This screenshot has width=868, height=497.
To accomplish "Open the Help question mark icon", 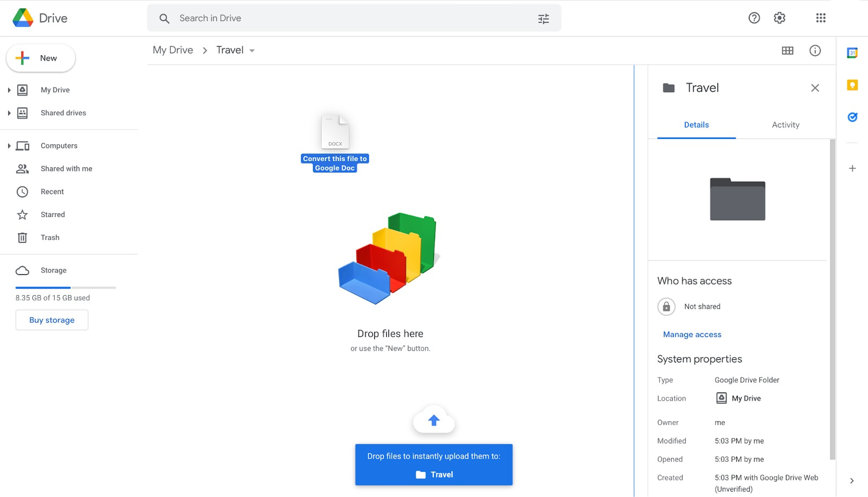I will coord(754,18).
